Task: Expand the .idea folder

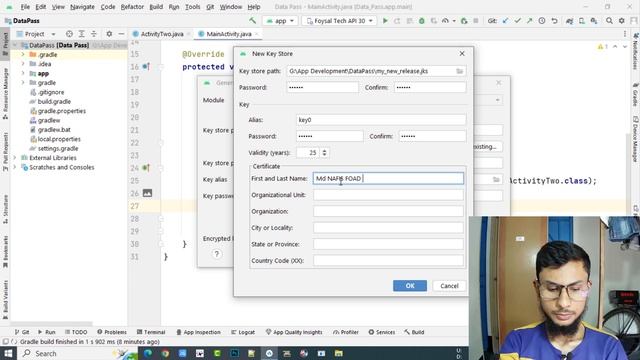Action: [x=23, y=64]
